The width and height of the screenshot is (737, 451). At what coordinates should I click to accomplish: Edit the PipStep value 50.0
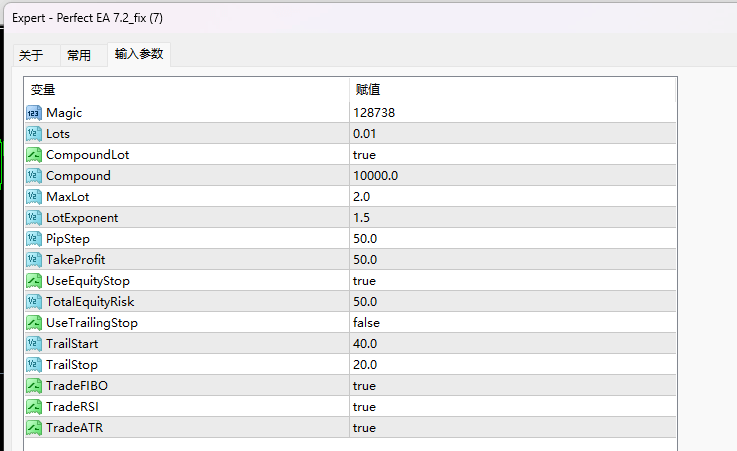[x=365, y=239]
